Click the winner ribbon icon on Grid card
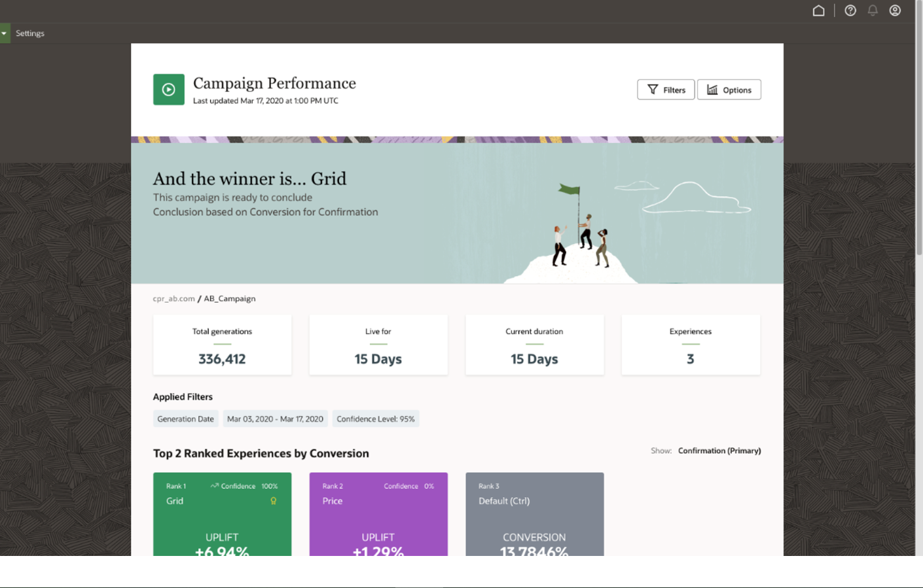Image resolution: width=923 pixels, height=588 pixels. 274,501
